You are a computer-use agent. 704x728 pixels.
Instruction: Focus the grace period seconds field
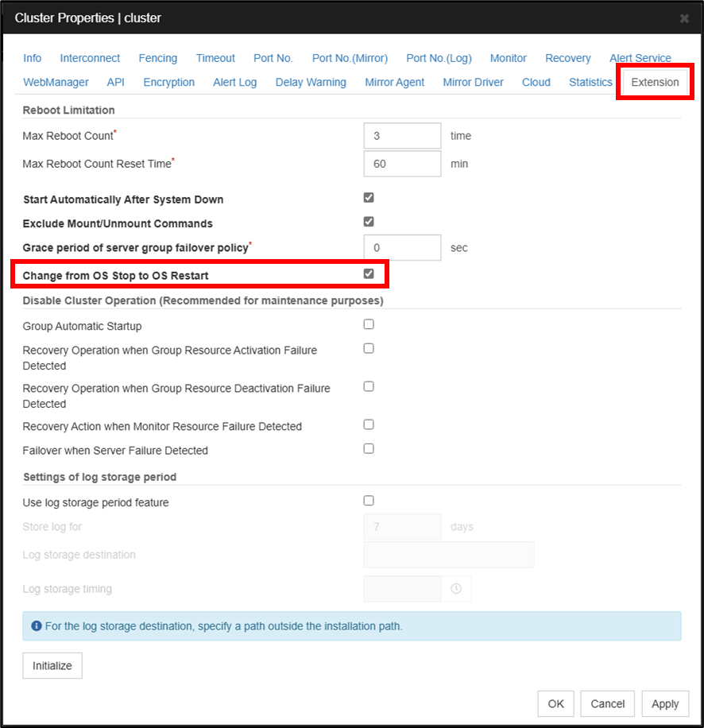[x=402, y=248]
